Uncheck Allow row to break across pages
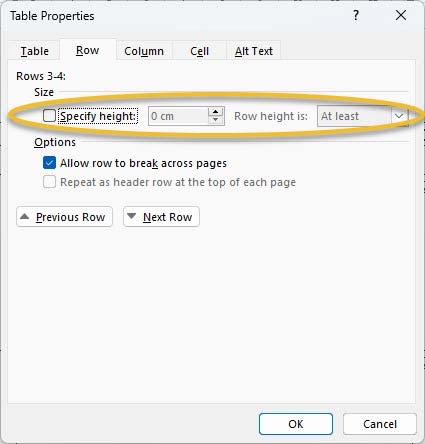Image resolution: width=425 pixels, height=444 pixels. (49, 163)
